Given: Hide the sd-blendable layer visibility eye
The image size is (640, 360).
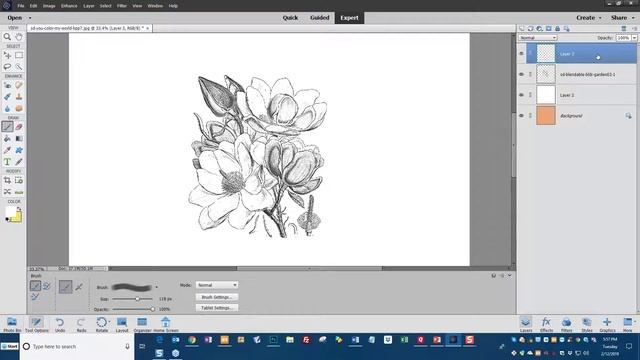Looking at the screenshot, I should point(521,74).
